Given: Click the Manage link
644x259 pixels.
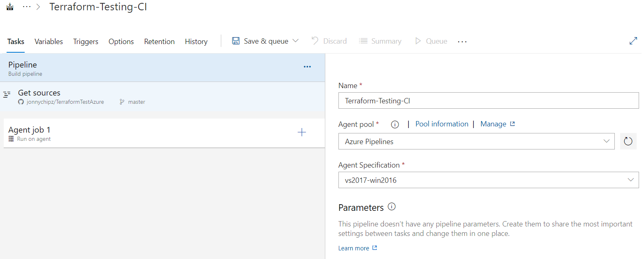Looking at the screenshot, I should click(x=493, y=124).
